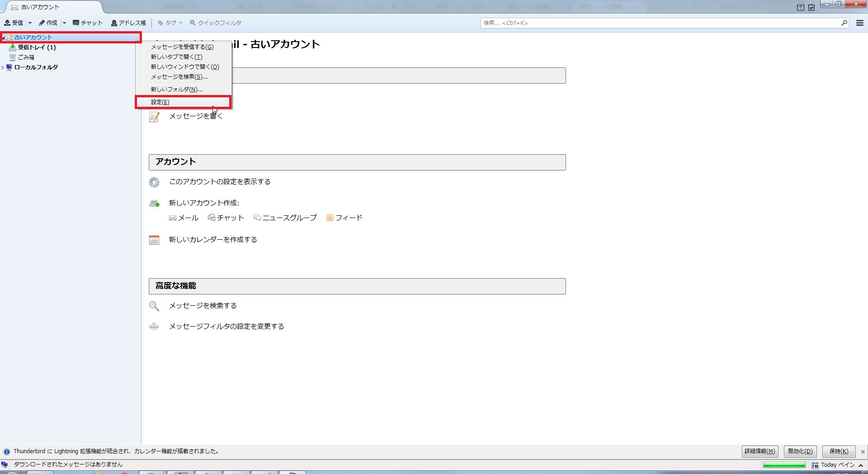Click the ニュースグループ icon
868x474 pixels.
tap(257, 218)
